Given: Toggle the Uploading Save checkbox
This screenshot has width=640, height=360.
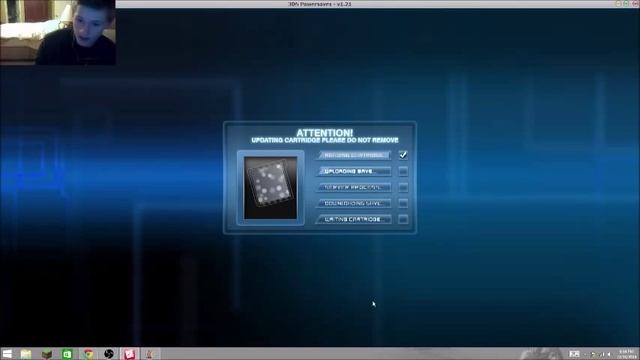Looking at the screenshot, I should click(403, 171).
